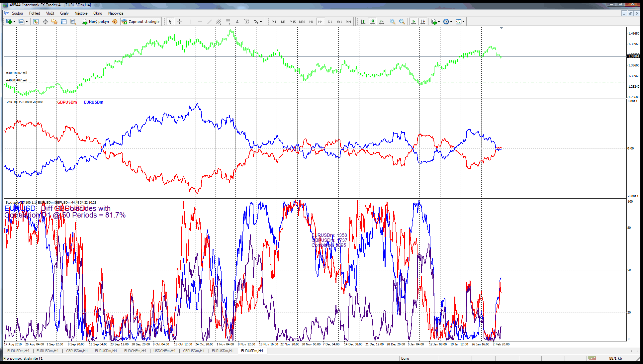The width and height of the screenshot is (643, 364).
Task: Select the crosshair cursor tool
Action: pyautogui.click(x=180, y=22)
